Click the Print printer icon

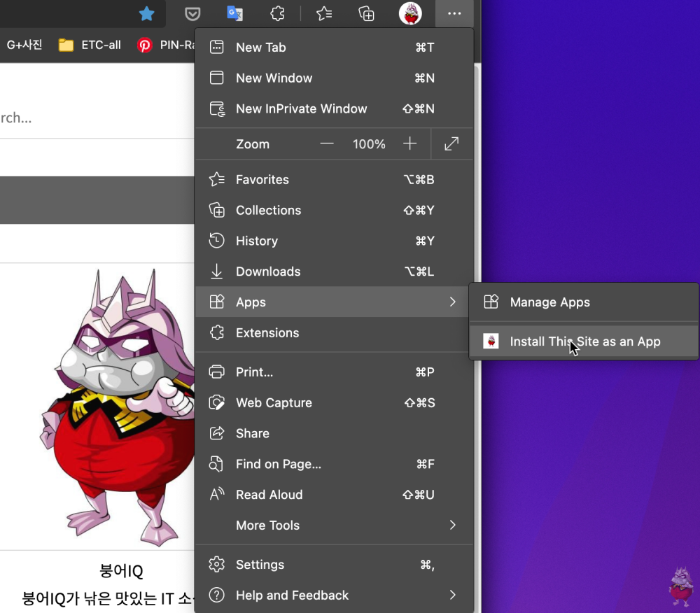(x=216, y=372)
